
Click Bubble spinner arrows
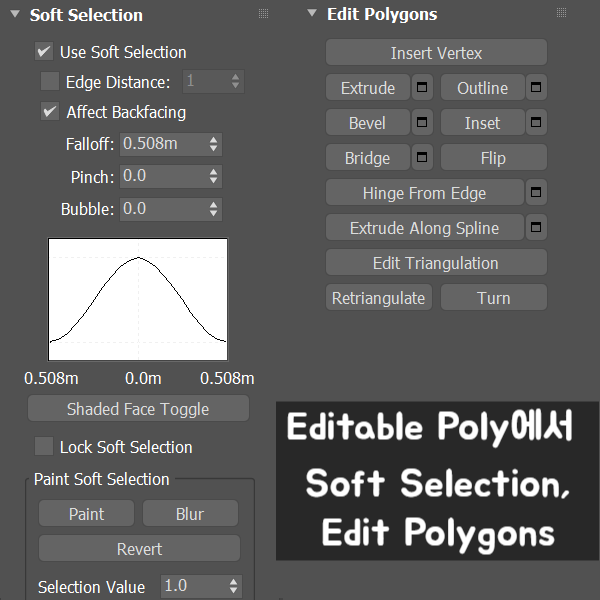coord(214,209)
